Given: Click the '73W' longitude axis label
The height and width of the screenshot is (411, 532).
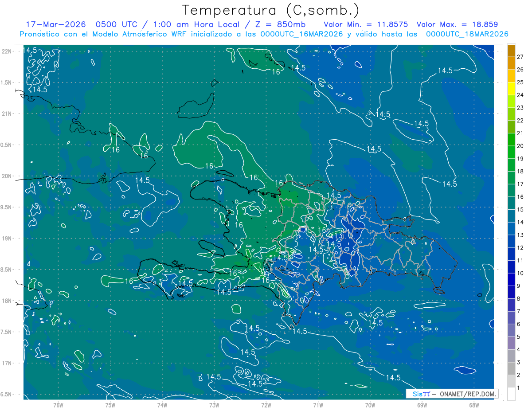Looking at the screenshot, I should tap(214, 405).
